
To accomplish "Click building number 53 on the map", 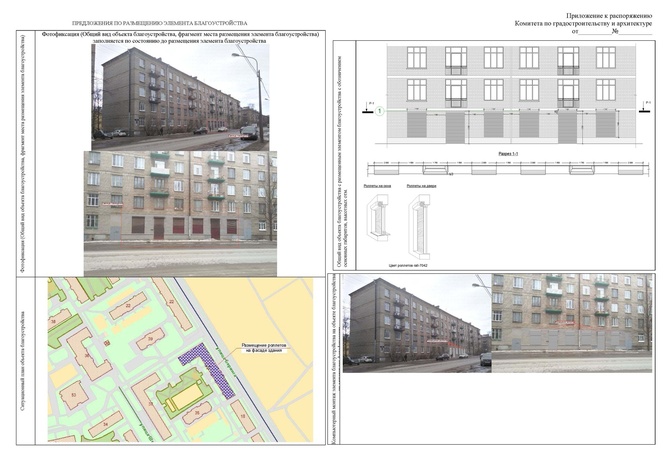I will 74,395.
